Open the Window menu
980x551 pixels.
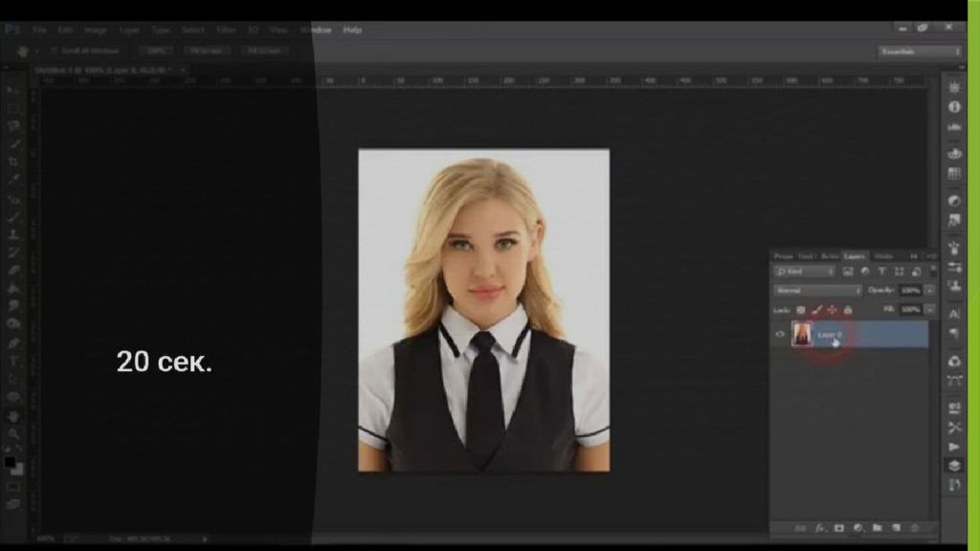(316, 30)
